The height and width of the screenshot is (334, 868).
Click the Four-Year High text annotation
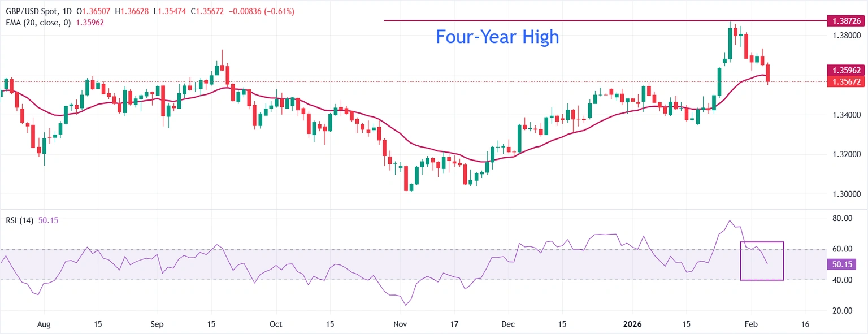[x=497, y=37]
